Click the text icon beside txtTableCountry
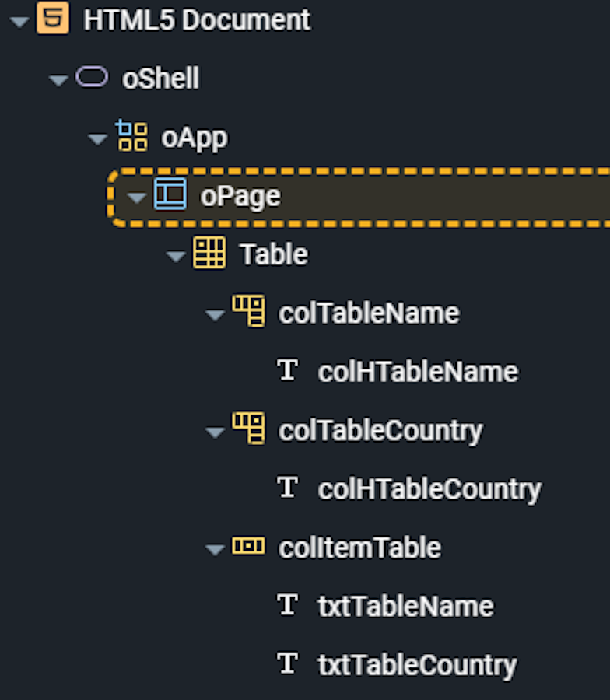 tap(287, 663)
